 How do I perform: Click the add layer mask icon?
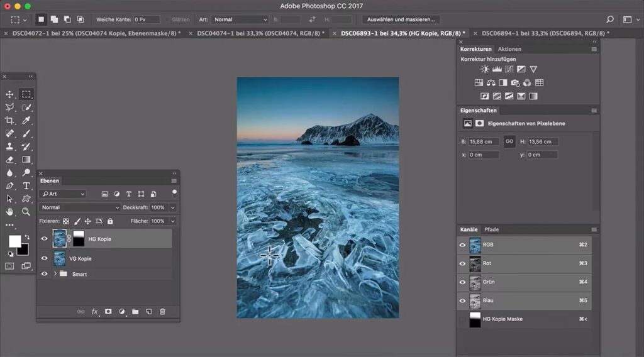(108, 311)
